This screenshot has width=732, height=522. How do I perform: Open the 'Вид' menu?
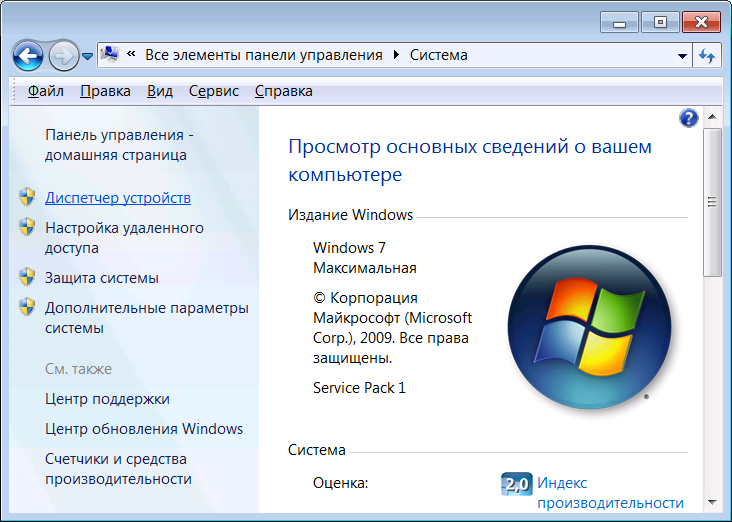click(x=160, y=91)
